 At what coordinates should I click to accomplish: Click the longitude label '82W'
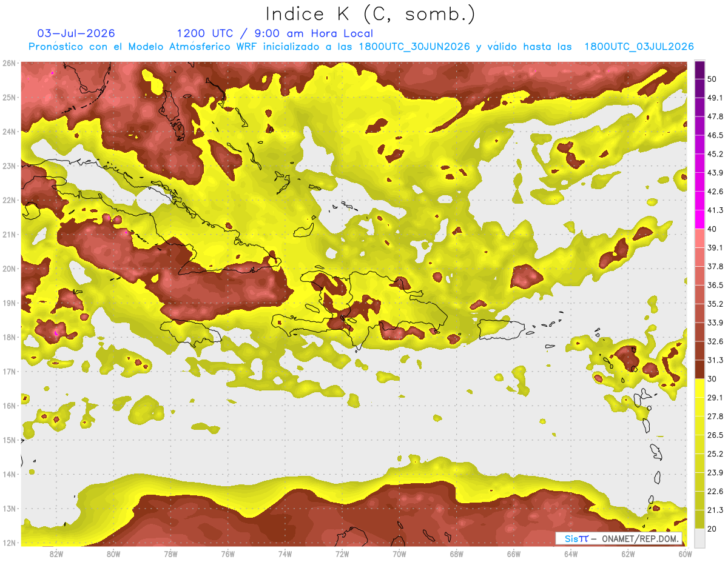coord(56,554)
